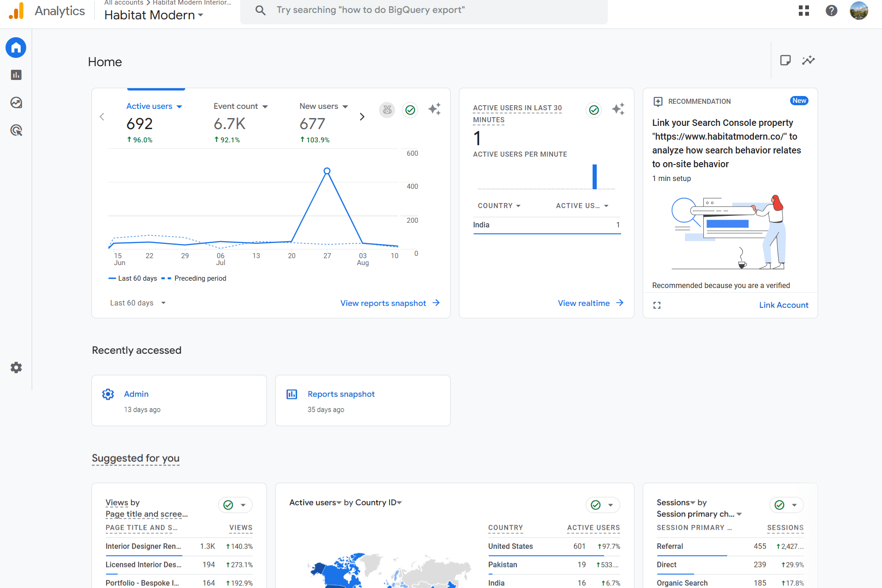Open Explore from the sidebar icon
The image size is (882, 588).
16,102
